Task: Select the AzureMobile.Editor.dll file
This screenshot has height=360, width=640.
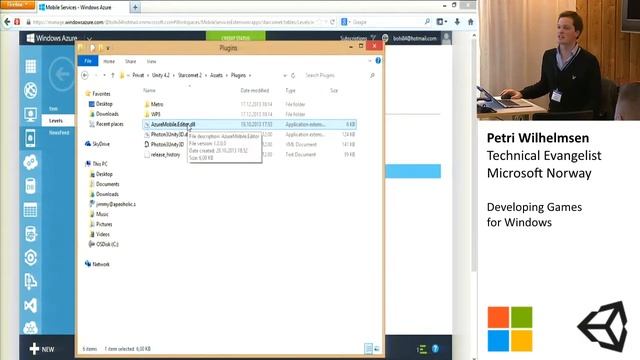Action: (249, 124)
